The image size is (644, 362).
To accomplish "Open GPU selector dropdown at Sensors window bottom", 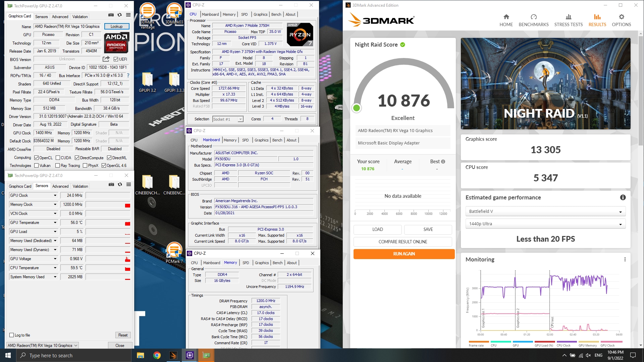I will point(42,346).
